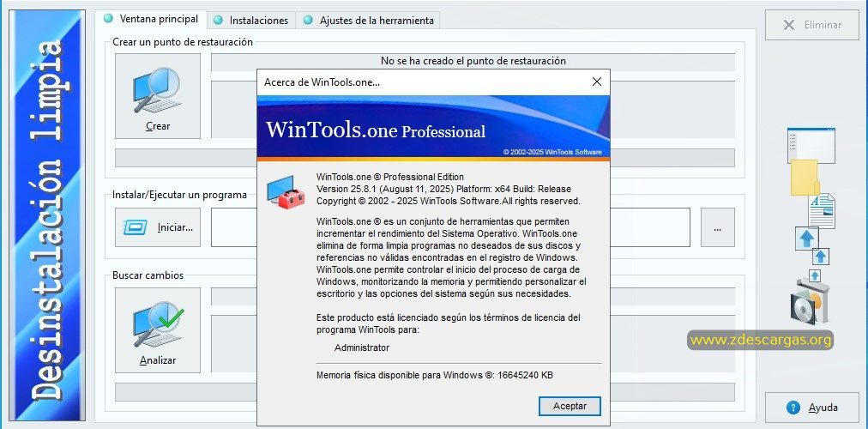Click the Eliminar button
The width and height of the screenshot is (868, 429).
pos(812,25)
